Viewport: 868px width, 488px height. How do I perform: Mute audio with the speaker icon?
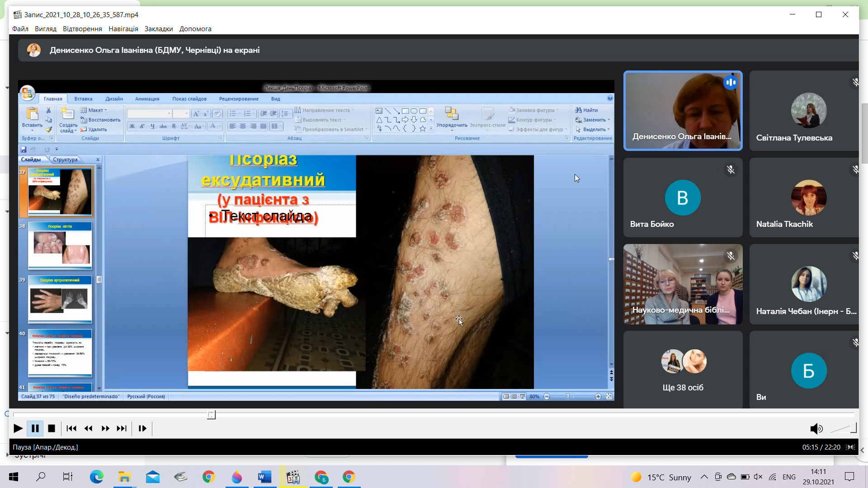pos(816,428)
